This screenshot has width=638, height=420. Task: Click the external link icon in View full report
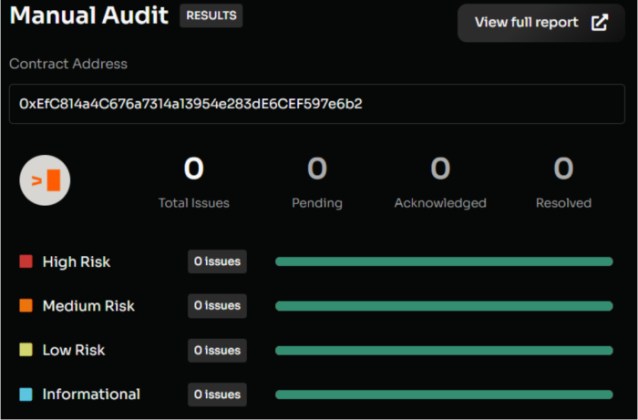[599, 23]
